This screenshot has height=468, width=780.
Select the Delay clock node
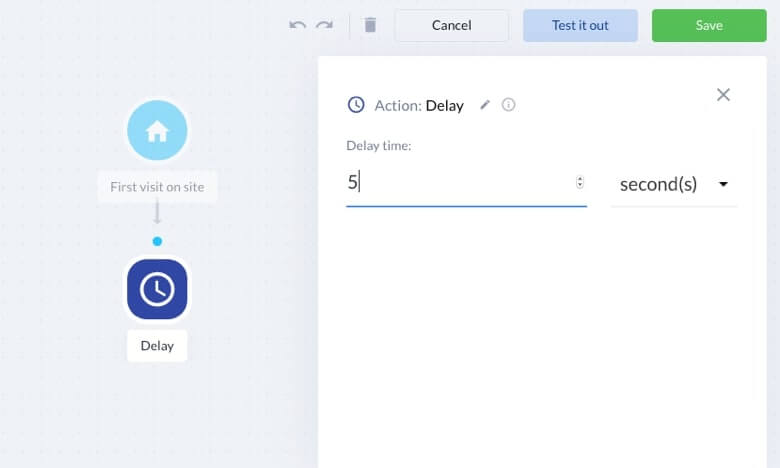click(x=157, y=289)
